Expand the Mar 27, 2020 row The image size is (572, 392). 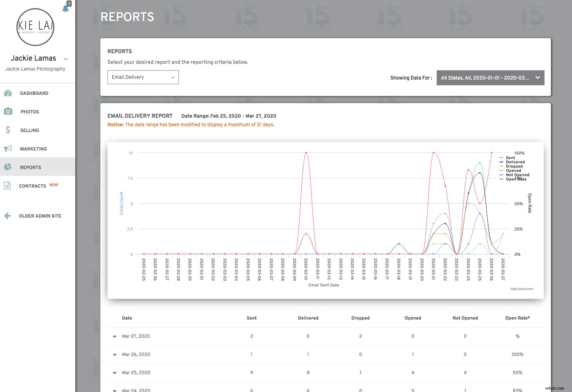[114, 336]
